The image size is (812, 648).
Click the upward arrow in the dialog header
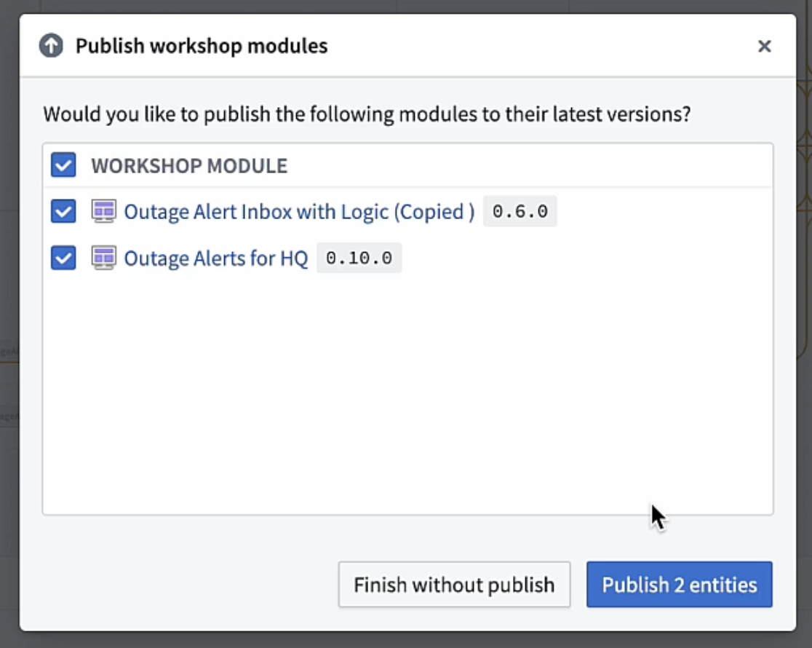click(x=51, y=45)
